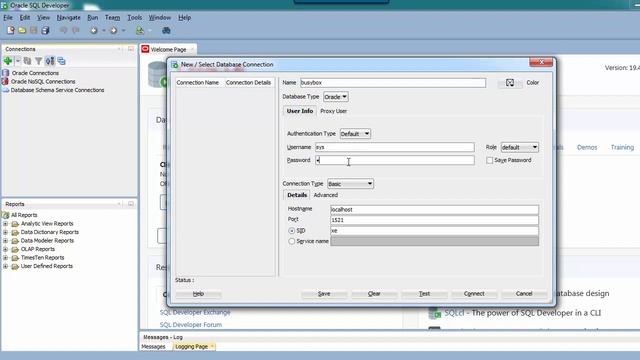The width and height of the screenshot is (640, 360).
Task: Click the Hostname input field
Action: click(x=434, y=210)
